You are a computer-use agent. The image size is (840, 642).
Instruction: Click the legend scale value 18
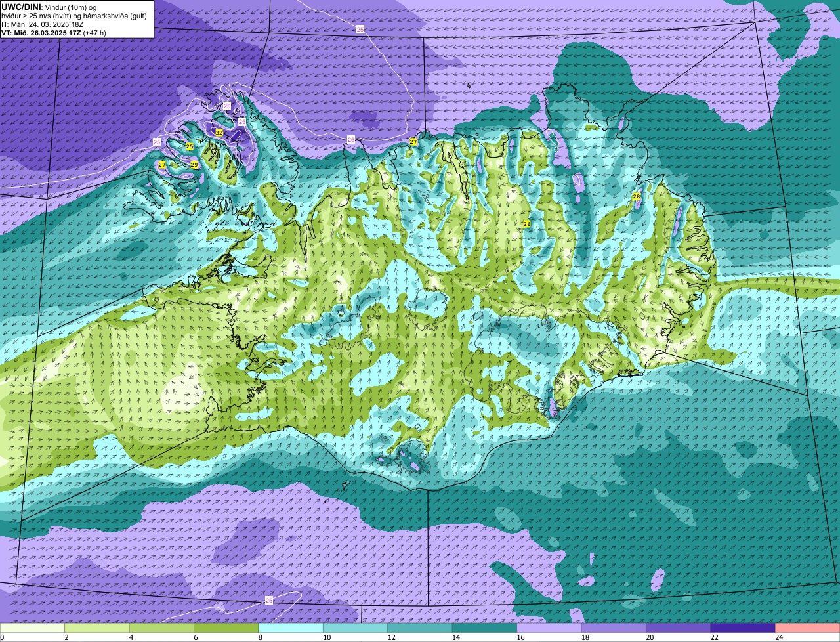[x=585, y=637]
